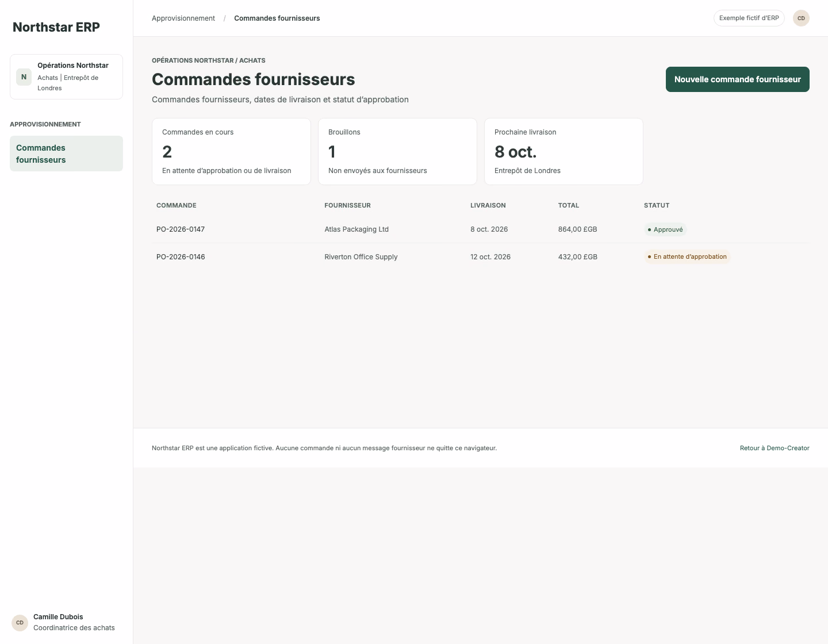This screenshot has height=644, width=828.
Task: Click the STATUT column header
Action: point(657,205)
